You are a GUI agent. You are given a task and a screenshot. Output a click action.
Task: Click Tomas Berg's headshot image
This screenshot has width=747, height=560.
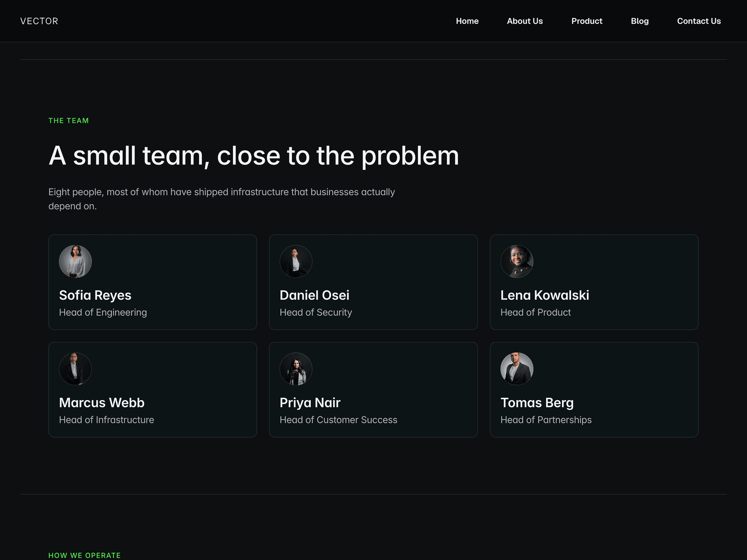517,369
